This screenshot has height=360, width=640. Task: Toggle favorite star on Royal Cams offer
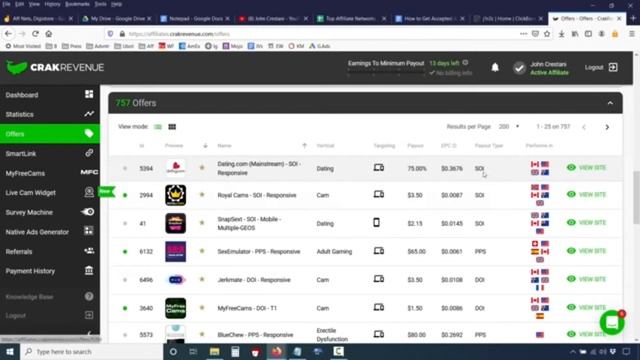202,195
